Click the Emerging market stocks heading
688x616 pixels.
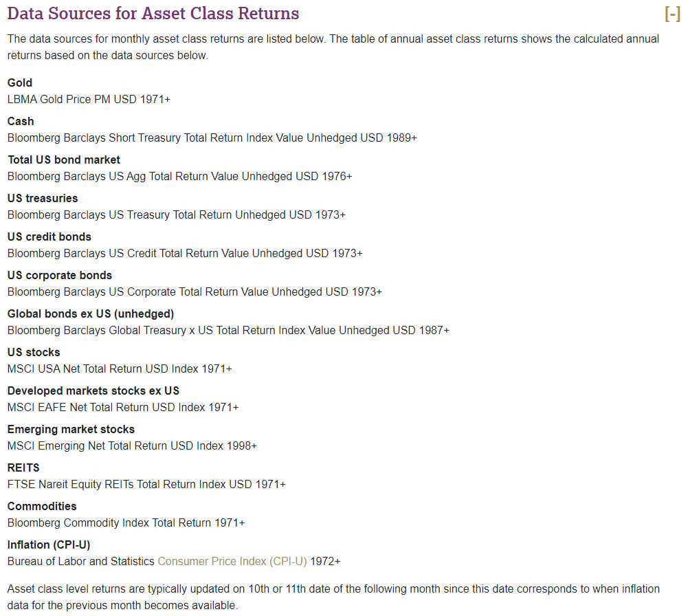click(71, 429)
